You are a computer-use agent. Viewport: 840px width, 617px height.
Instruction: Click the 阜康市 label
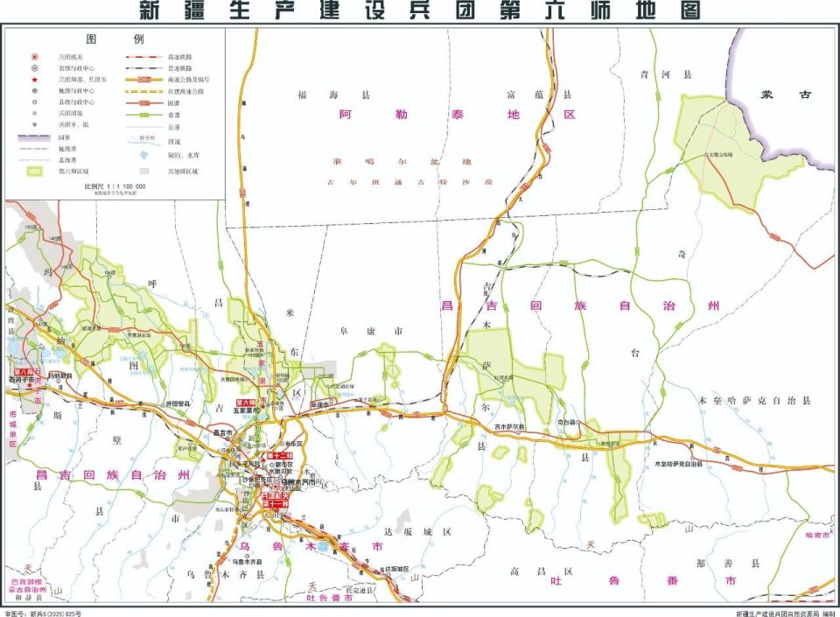tap(371, 332)
